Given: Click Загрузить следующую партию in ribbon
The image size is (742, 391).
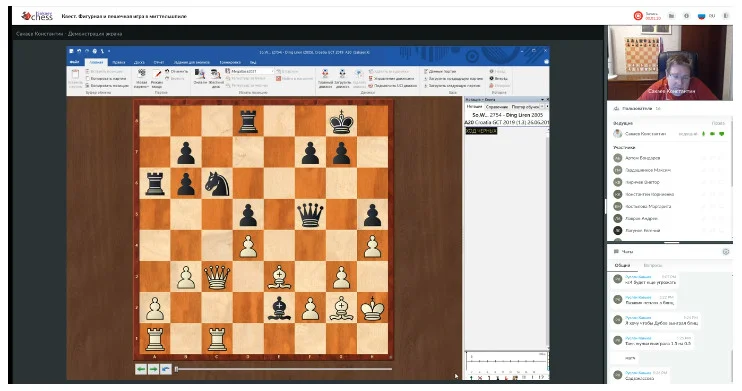Looking at the screenshot, I should (x=452, y=86).
